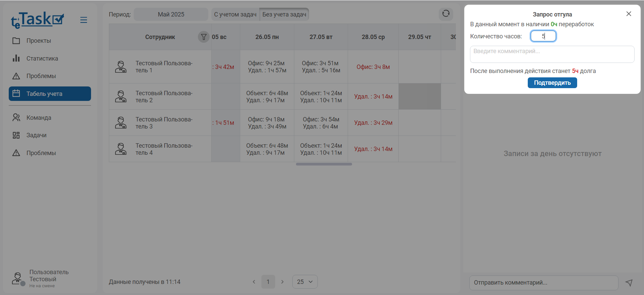This screenshot has width=644, height=295.
Task: Open Статистика in the sidebar
Action: 42,59
